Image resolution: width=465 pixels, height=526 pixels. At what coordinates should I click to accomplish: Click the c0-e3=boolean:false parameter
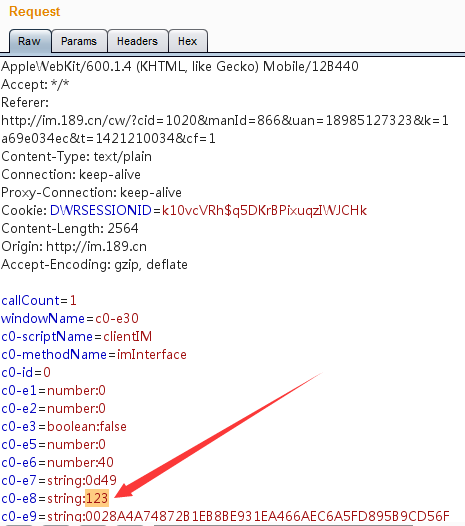point(64,426)
